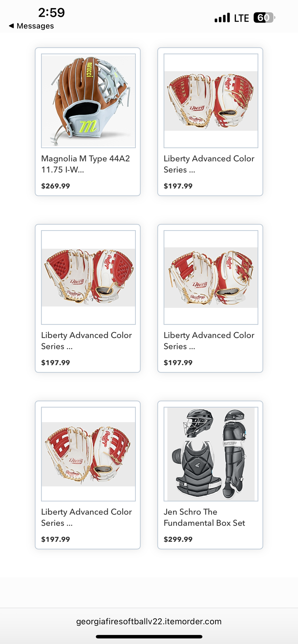
Task: Open Magnolia M Type 44A2 product title
Action: coord(85,164)
